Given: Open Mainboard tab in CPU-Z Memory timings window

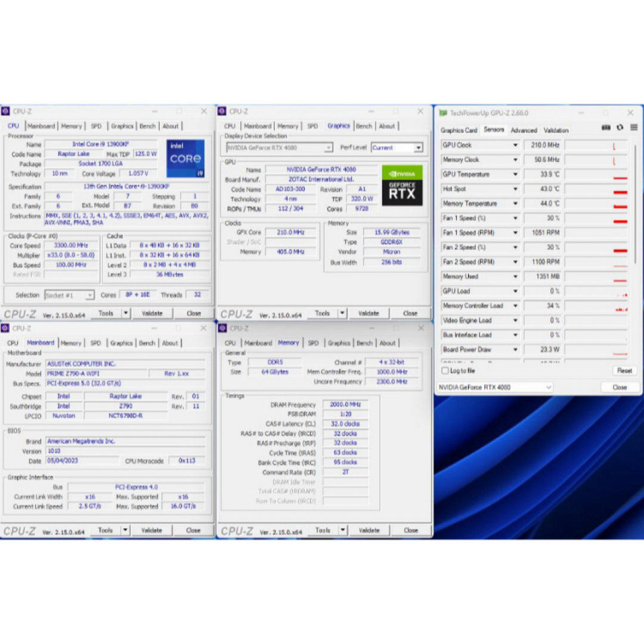Looking at the screenshot, I should point(258,343).
